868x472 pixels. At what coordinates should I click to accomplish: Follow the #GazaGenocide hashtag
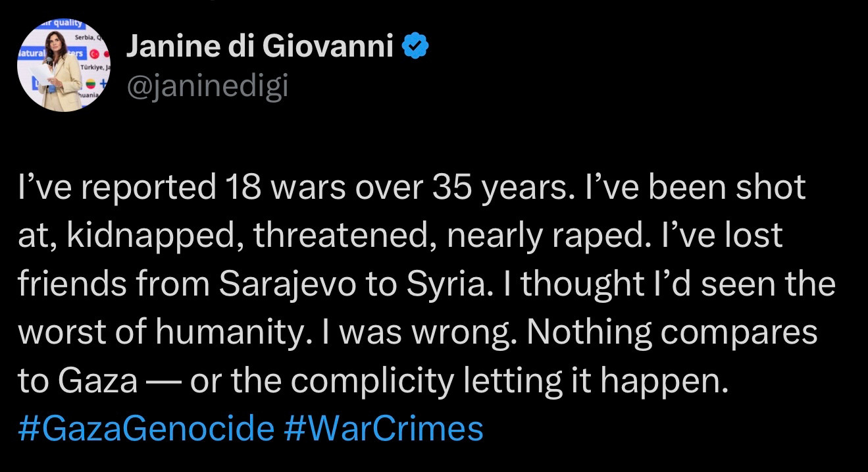(x=146, y=429)
